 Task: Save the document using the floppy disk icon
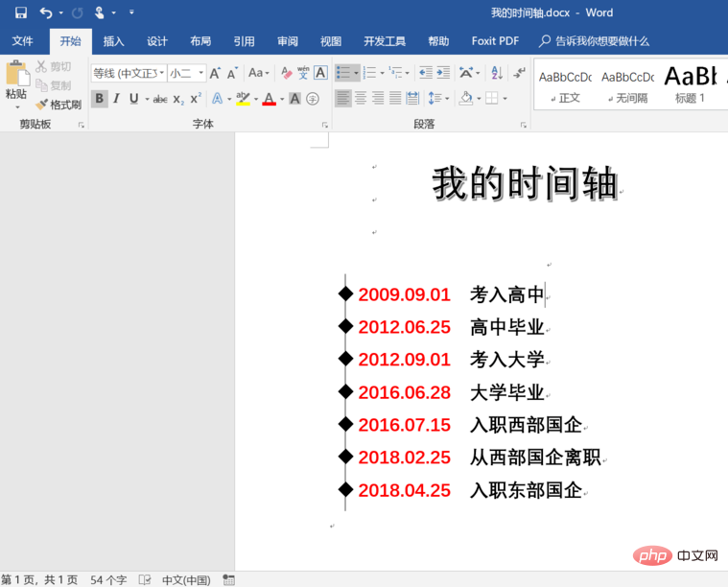tap(21, 12)
